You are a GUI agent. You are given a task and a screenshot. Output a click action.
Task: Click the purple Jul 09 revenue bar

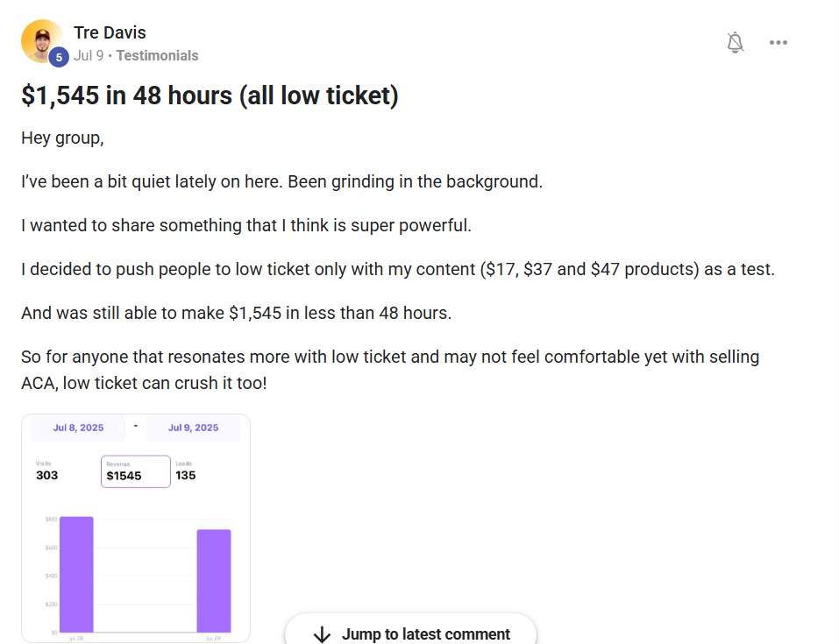click(213, 580)
